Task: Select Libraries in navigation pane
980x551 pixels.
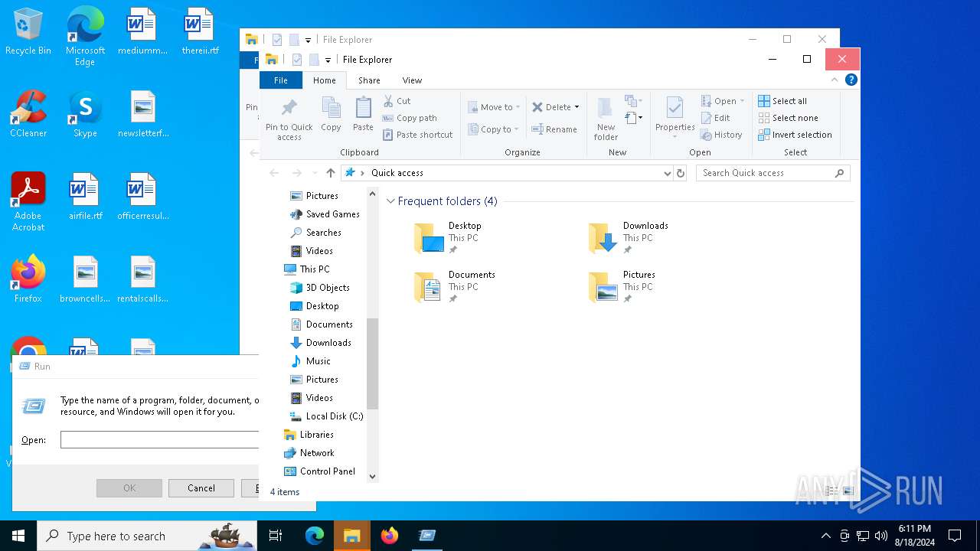Action: tap(309, 435)
